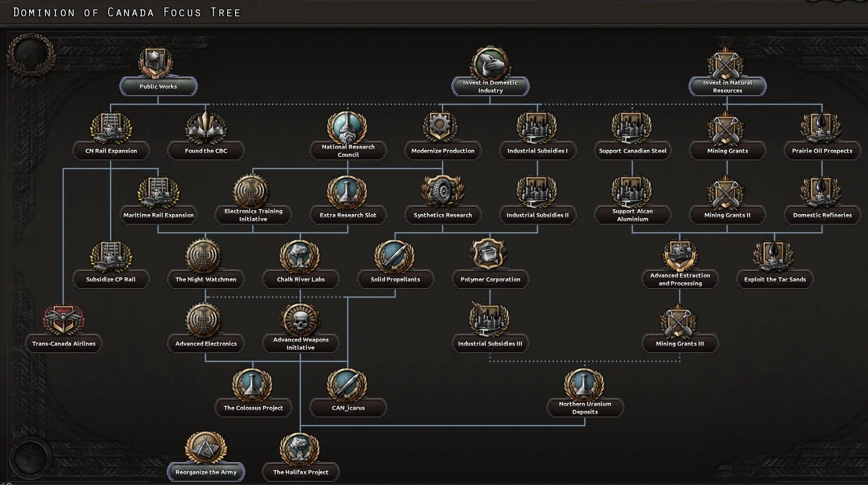
Task: Click the Found the CBC label
Action: (x=206, y=151)
